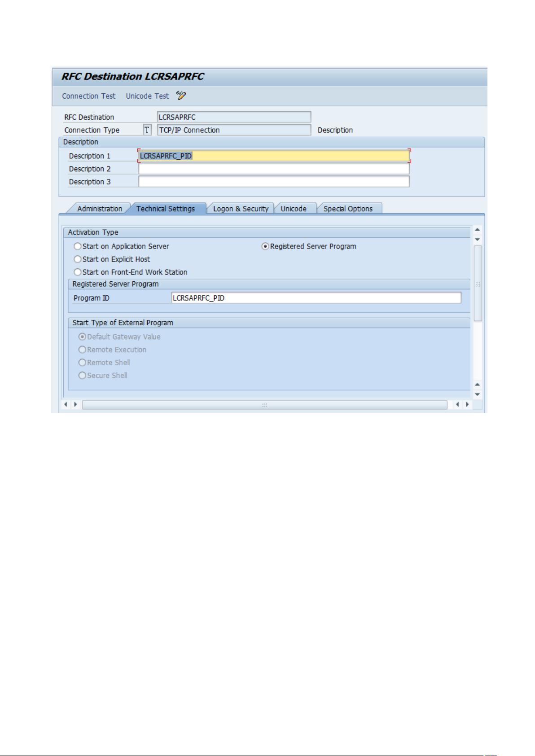
Task: Click the RFC Destination name field
Action: coord(234,117)
